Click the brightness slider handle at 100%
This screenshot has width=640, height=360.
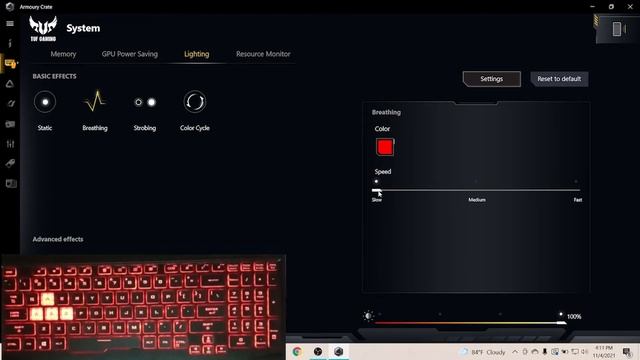click(562, 323)
